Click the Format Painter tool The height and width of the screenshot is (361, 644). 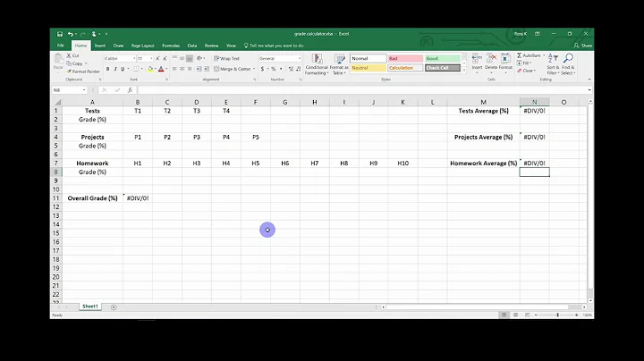83,71
